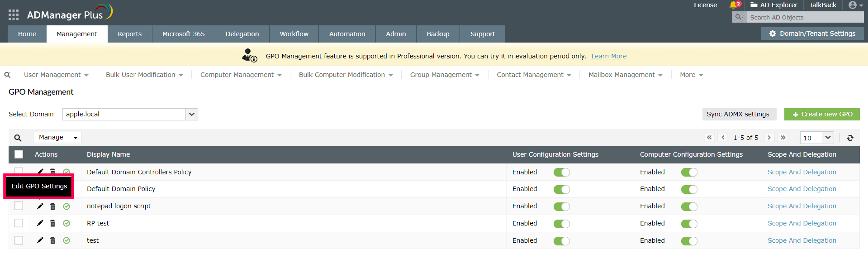
Task: Click the search icon above the GPO table
Action: click(18, 138)
